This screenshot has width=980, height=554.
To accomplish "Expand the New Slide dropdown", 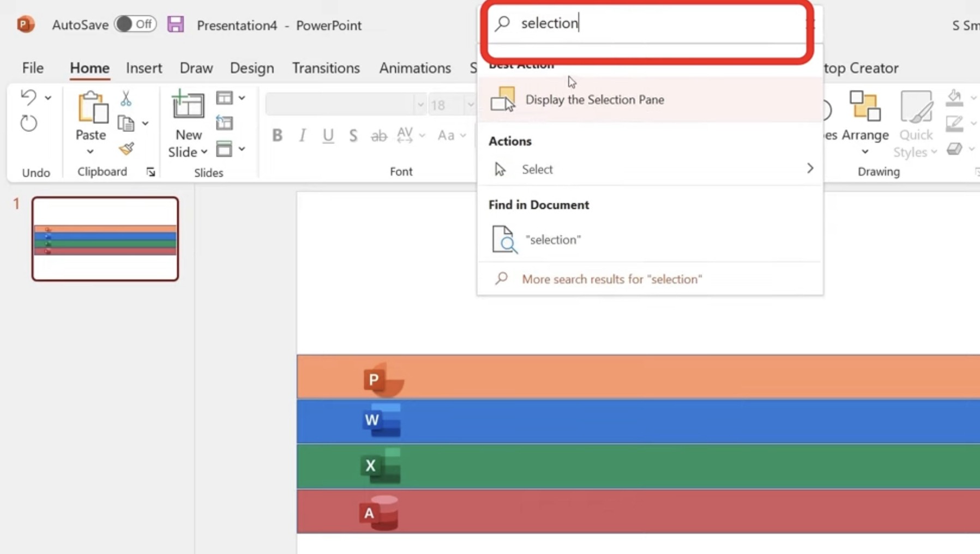I will (204, 152).
